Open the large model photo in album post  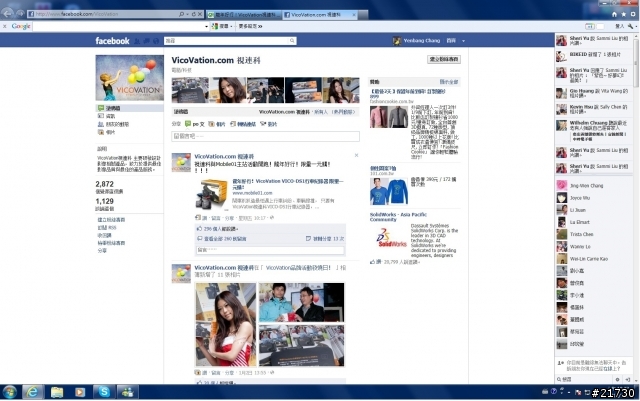226,325
